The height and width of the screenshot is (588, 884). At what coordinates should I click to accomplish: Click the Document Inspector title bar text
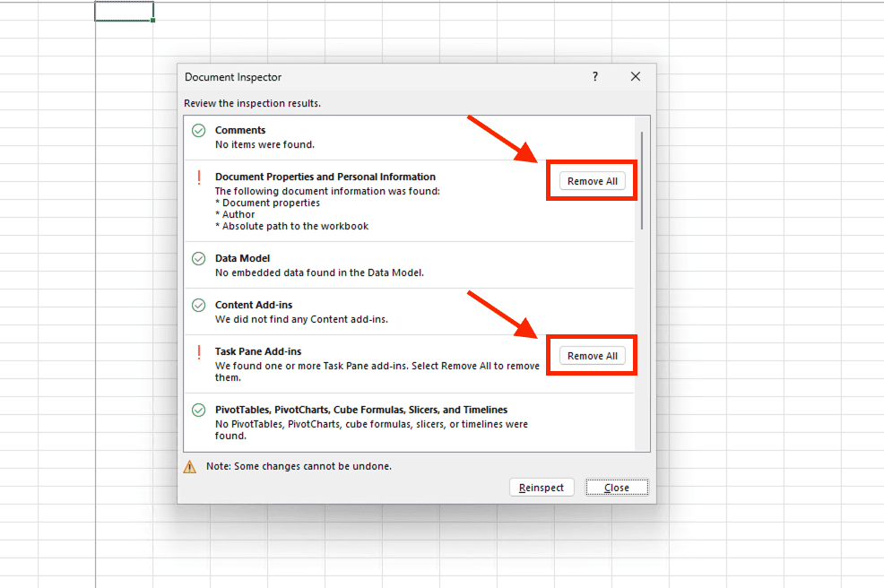coord(233,78)
